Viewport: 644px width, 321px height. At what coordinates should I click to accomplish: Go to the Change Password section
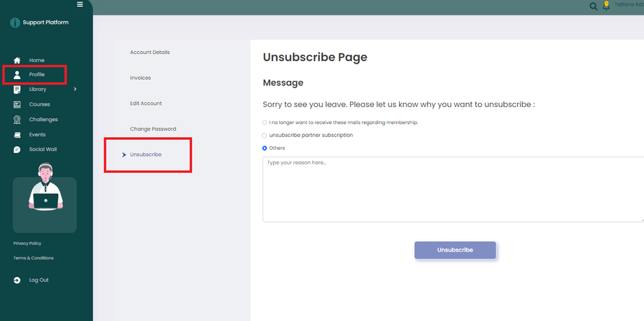pyautogui.click(x=153, y=129)
